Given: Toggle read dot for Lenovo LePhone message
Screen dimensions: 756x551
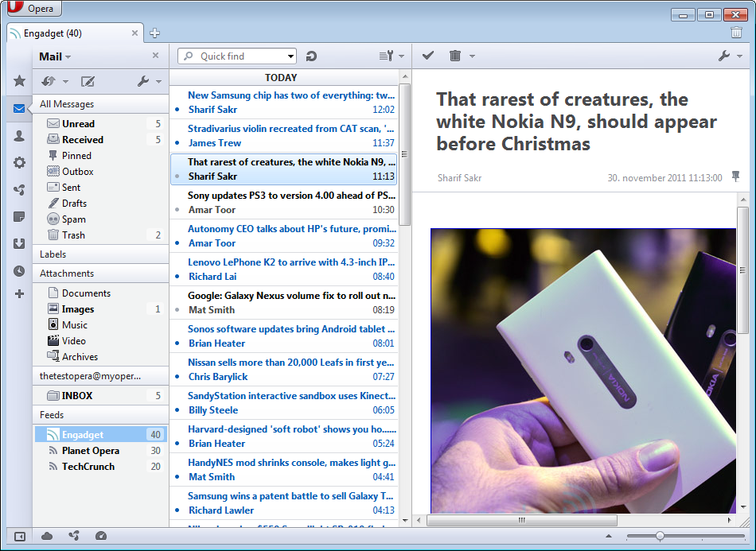Looking at the screenshot, I should click(177, 277).
